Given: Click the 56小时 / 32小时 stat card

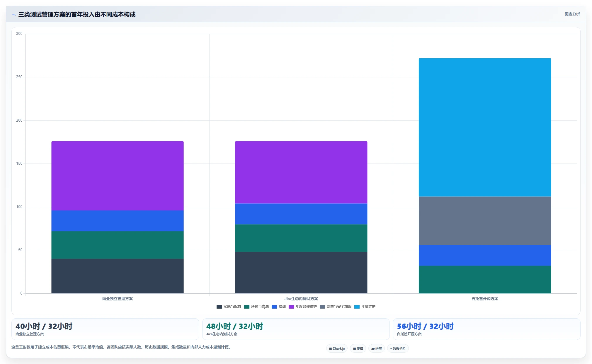Looking at the screenshot, I should click(x=486, y=329).
